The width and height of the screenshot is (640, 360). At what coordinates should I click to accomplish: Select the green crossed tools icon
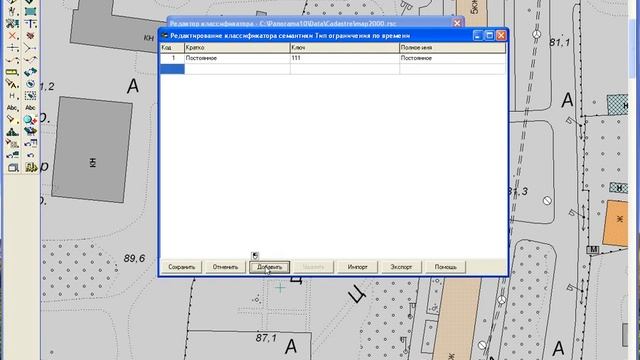13,24
